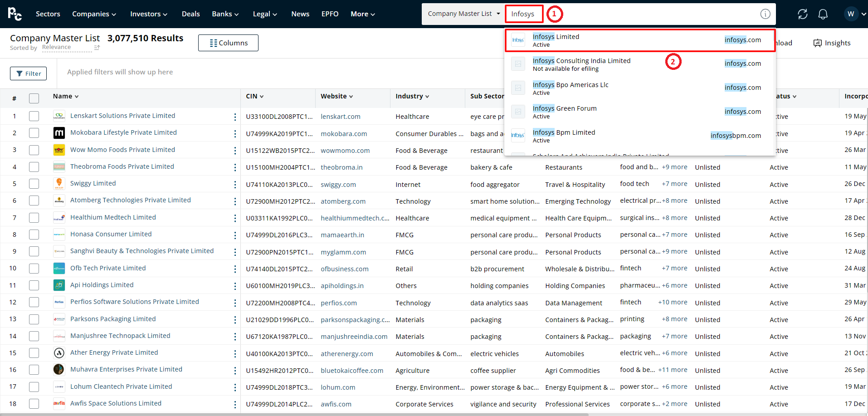Open Website column header dropdown
Screen dimensions: 868x416
click(x=336, y=96)
